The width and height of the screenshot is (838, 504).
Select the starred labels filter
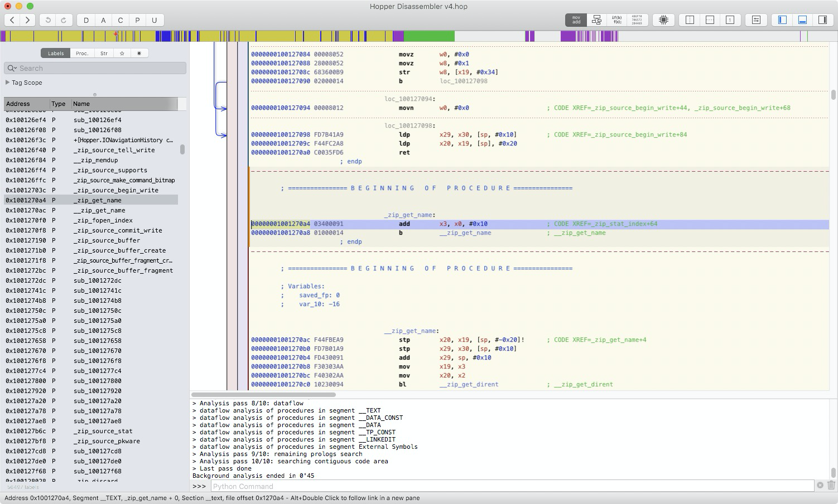coord(122,53)
